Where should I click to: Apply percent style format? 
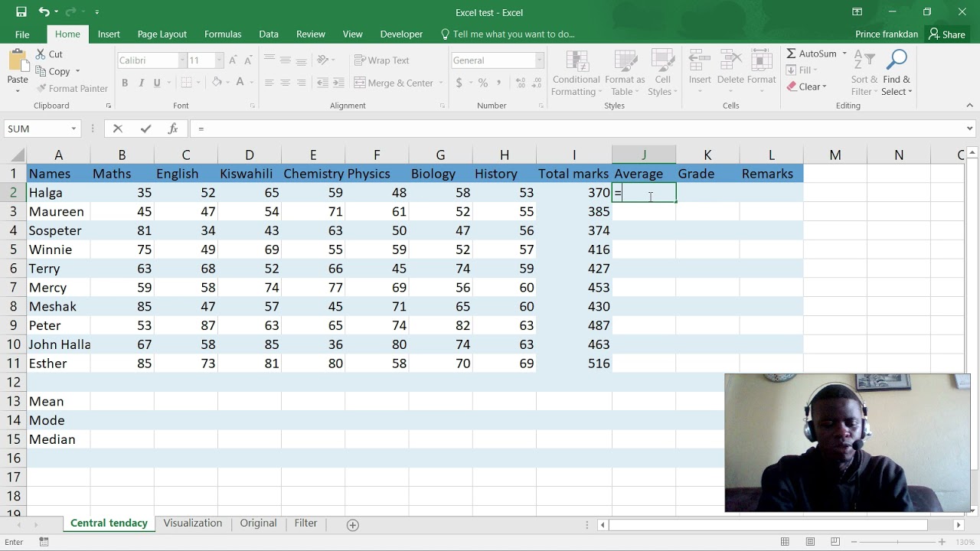[482, 83]
